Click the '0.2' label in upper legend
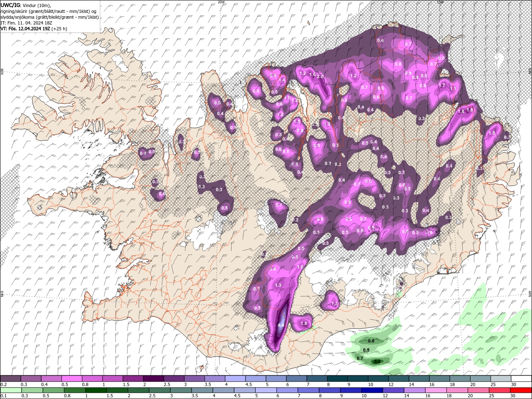Viewport: 532px width, 399px height. (4, 384)
